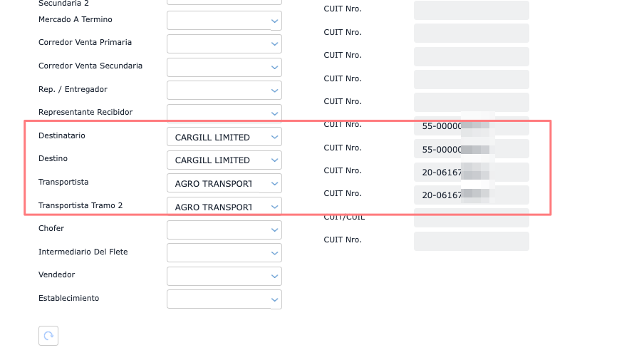This screenshot has height=360, width=644.
Task: Click the Transportista CUIT Nro. field
Action: tap(471, 172)
